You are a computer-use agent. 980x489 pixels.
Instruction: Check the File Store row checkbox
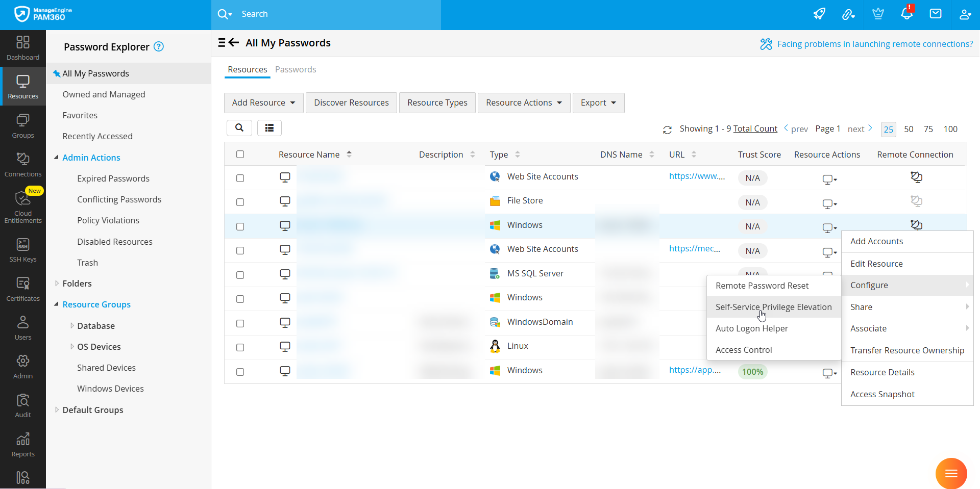pos(240,202)
